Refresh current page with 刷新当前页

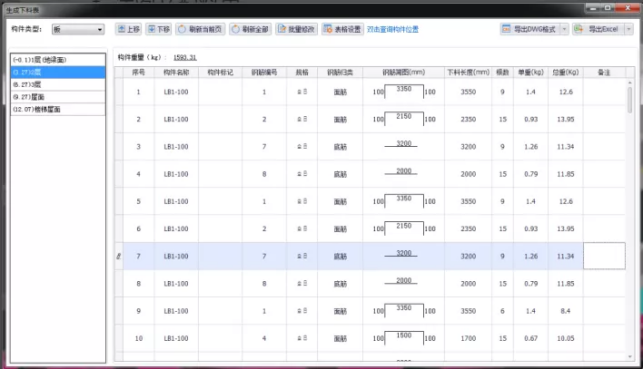pos(200,29)
